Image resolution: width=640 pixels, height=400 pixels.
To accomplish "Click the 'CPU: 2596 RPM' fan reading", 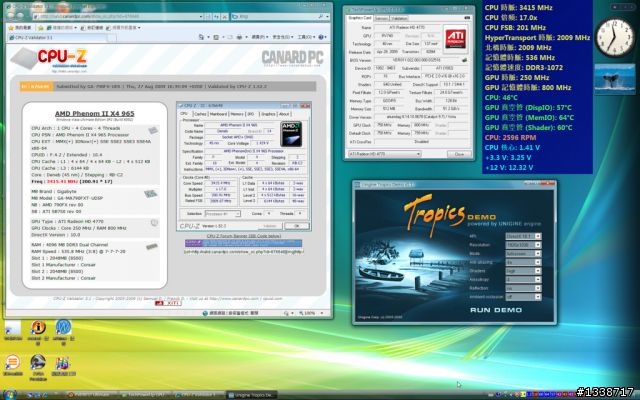I will pyautogui.click(x=510, y=138).
